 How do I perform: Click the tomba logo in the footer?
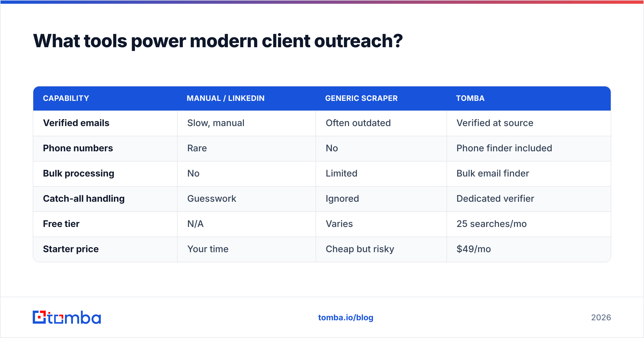coord(67,317)
